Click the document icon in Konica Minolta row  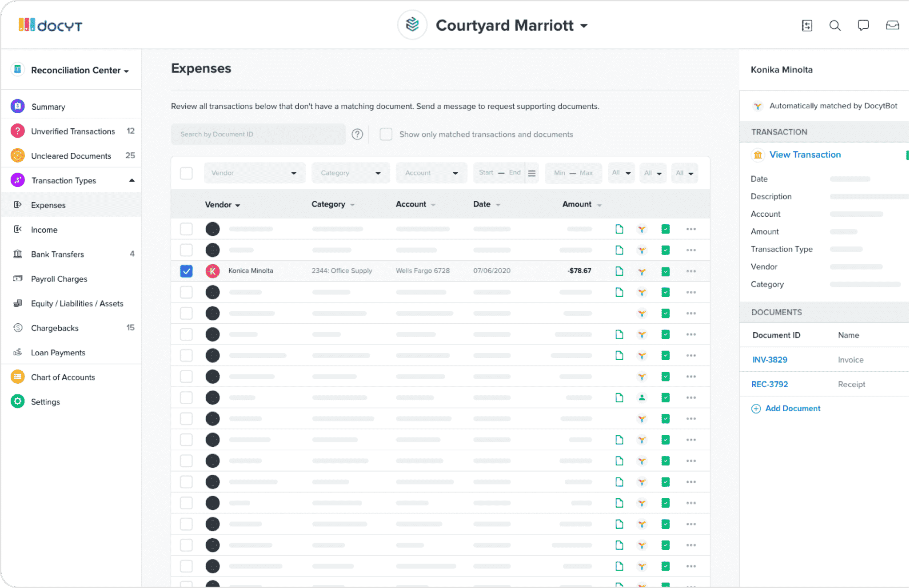619,271
